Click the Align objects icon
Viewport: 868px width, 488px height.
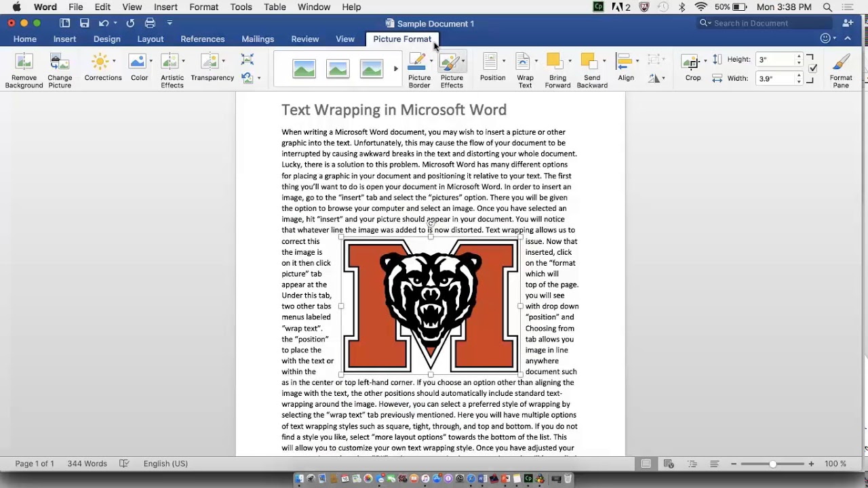point(624,61)
